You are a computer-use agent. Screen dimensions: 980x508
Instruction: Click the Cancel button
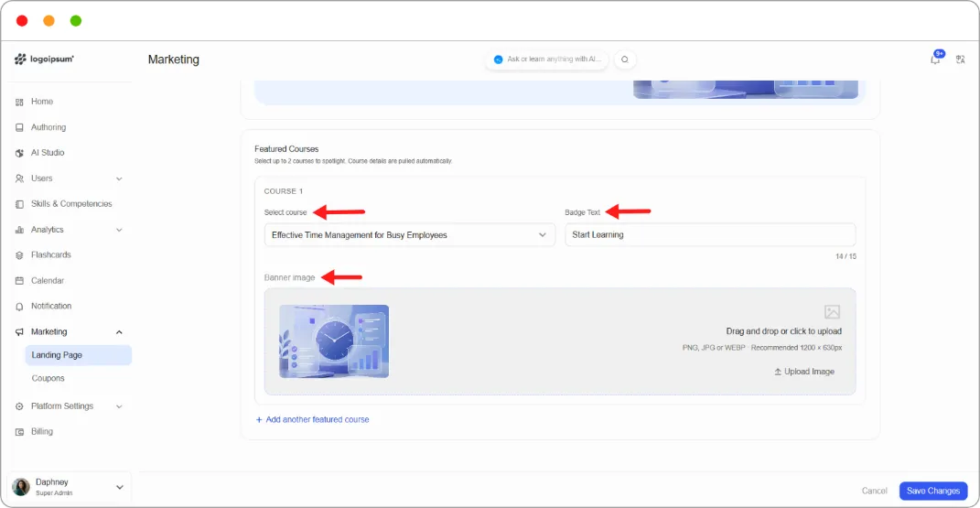pyautogui.click(x=874, y=491)
